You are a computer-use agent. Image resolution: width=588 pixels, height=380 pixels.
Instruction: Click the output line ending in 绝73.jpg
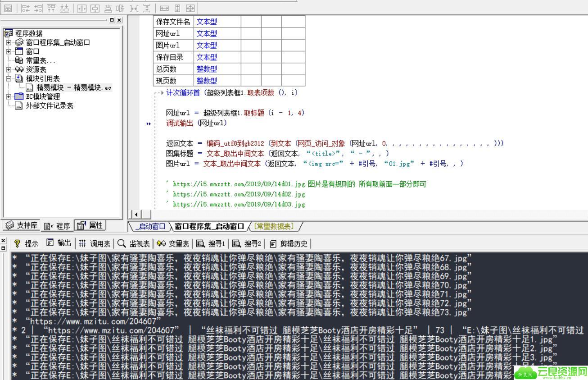[x=248, y=312]
